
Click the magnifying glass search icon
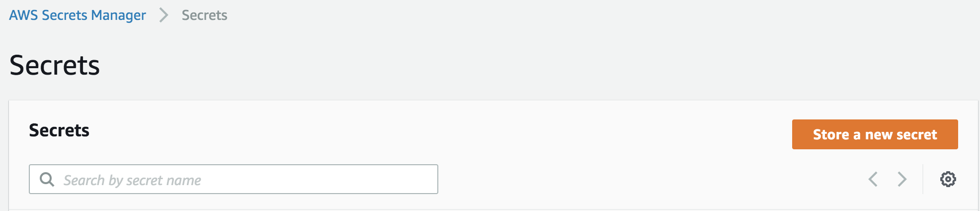point(47,179)
